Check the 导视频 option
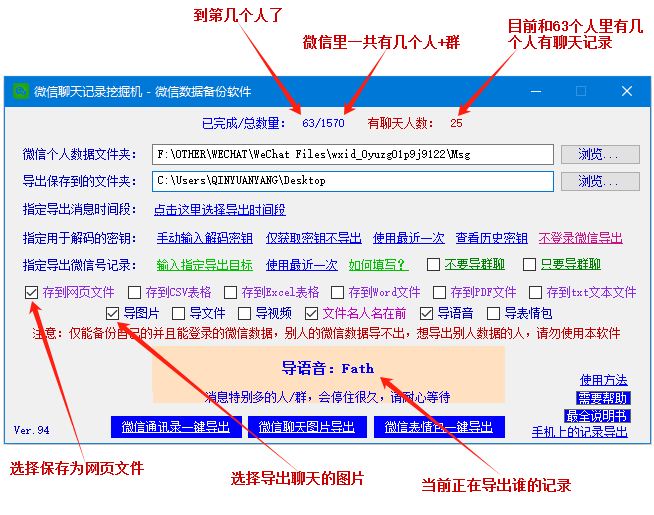The width and height of the screenshot is (654, 515). (x=244, y=313)
